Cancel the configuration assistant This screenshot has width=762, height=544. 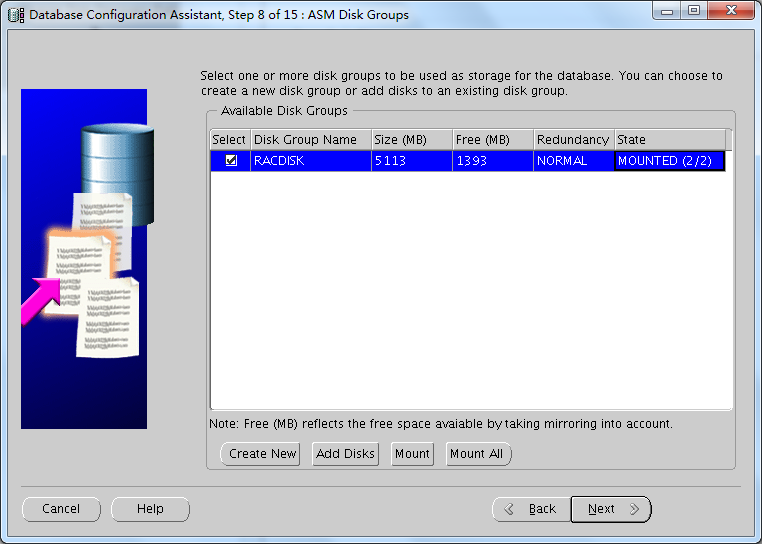coord(61,509)
